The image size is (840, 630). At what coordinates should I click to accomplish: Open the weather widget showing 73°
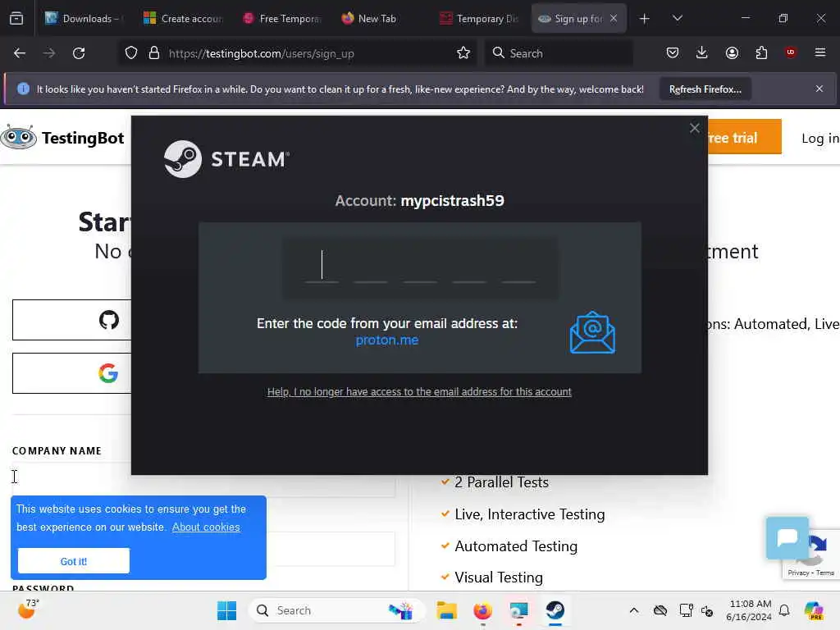[28, 609]
